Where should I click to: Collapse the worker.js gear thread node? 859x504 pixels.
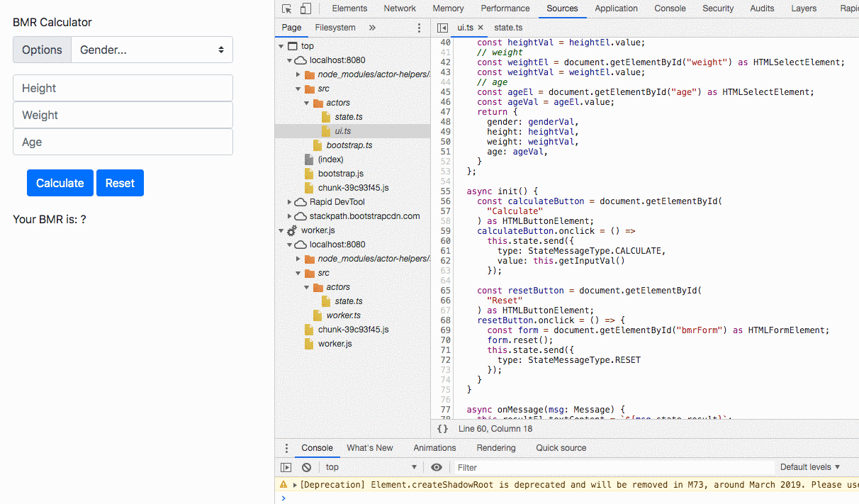[281, 230]
